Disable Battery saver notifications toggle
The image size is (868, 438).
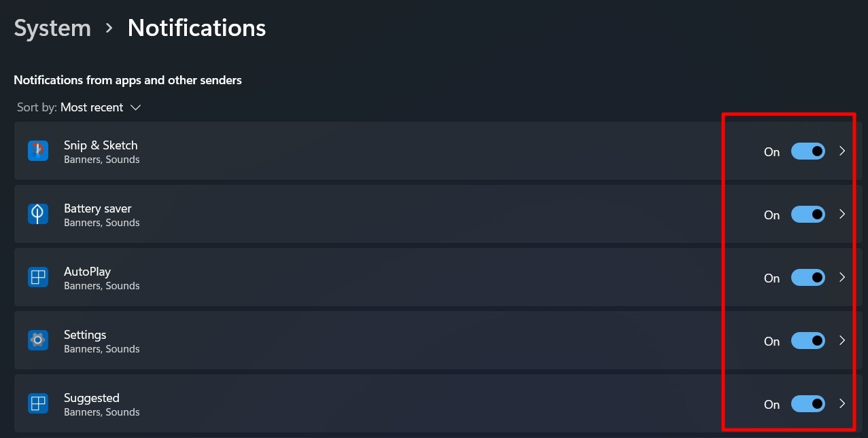(808, 215)
